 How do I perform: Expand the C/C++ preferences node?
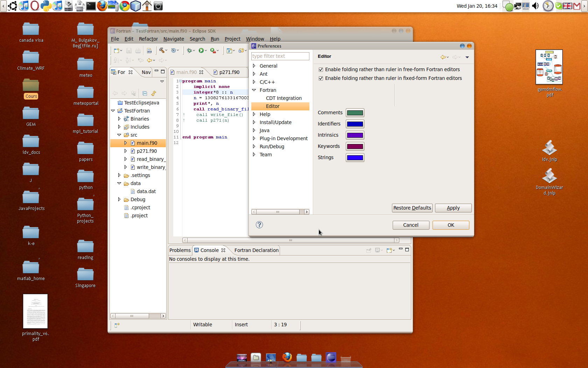[x=254, y=82]
